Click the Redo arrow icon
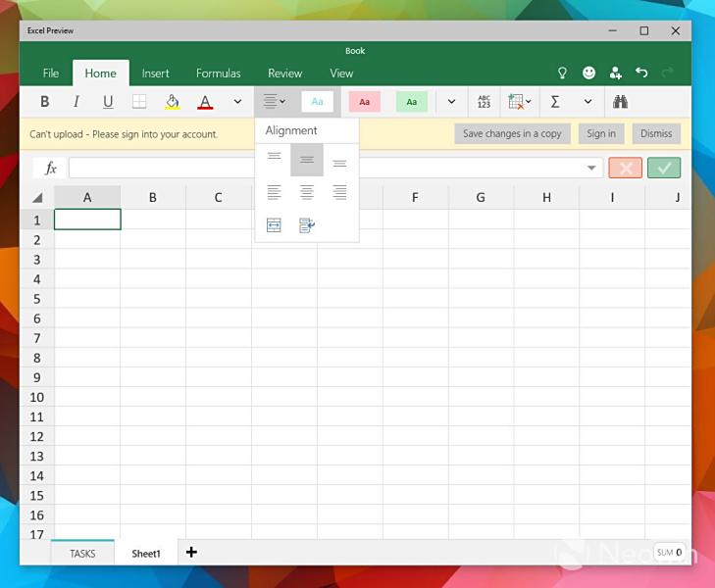This screenshot has width=715, height=588. (668, 73)
